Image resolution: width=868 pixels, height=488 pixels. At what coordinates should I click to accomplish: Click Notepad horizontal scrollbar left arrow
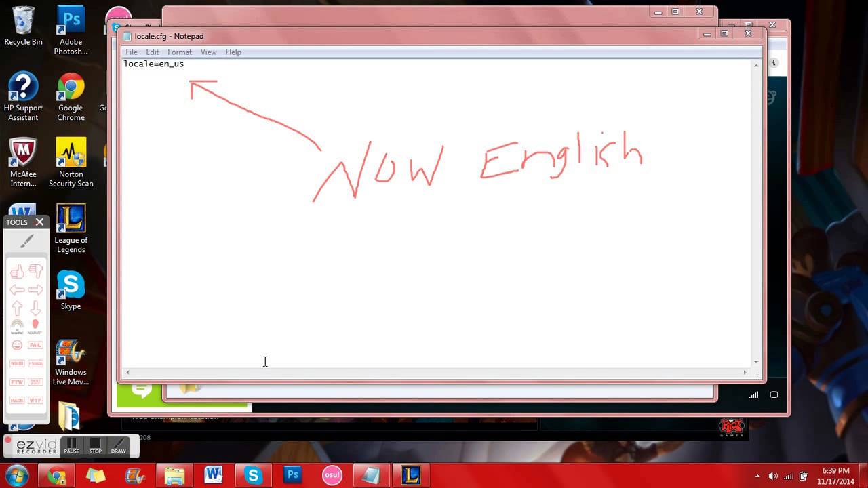(127, 372)
